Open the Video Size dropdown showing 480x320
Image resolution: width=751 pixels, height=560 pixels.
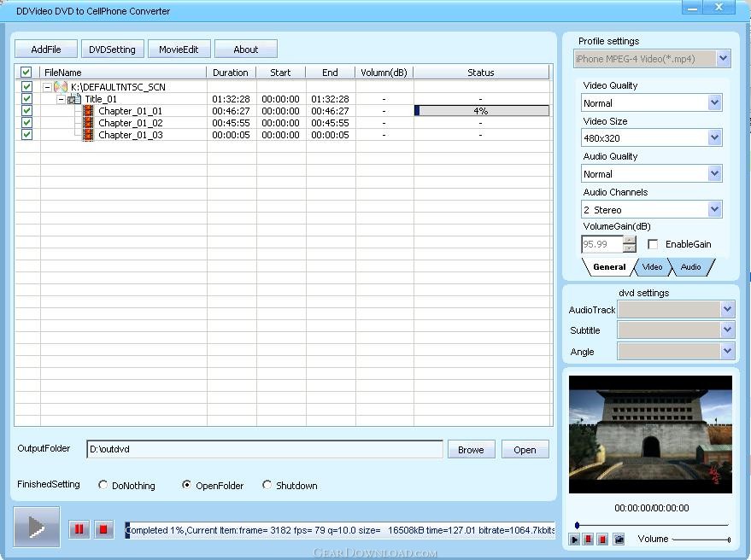click(714, 137)
